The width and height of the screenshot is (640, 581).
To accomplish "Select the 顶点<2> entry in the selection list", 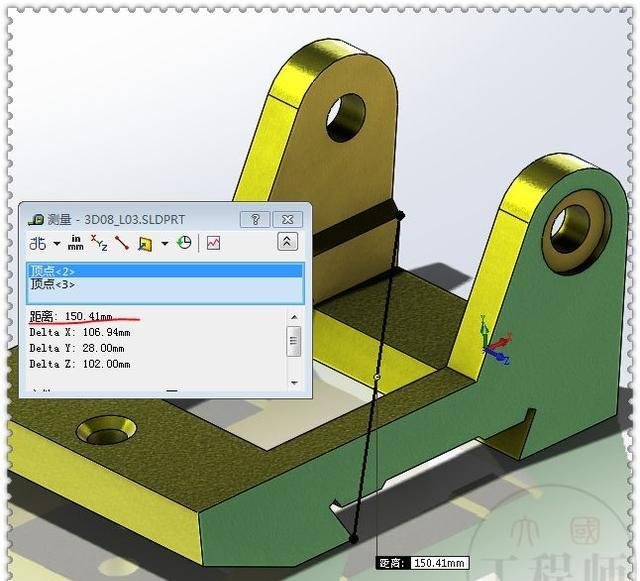I will pyautogui.click(x=165, y=271).
